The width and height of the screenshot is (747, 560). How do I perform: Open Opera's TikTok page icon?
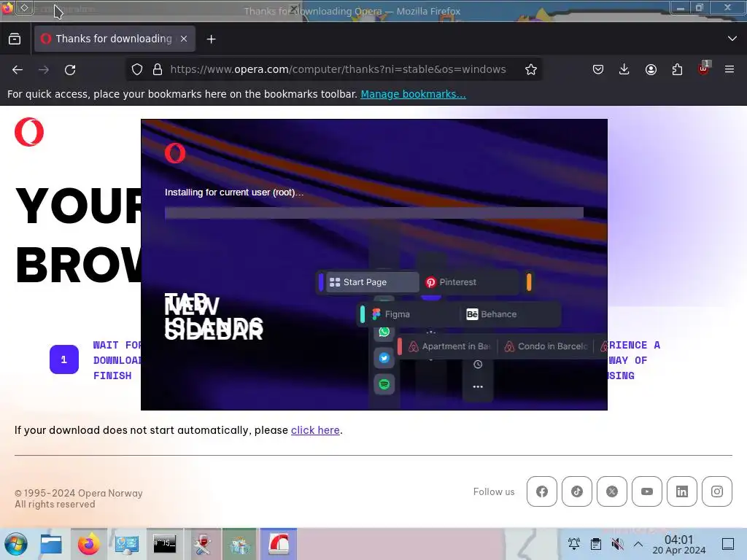(577, 491)
